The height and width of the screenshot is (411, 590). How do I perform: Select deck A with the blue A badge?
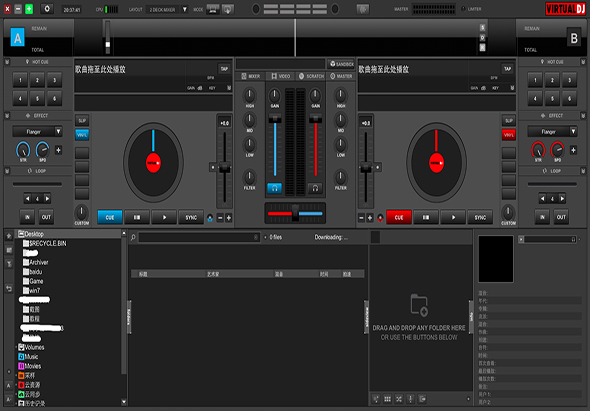[x=17, y=38]
